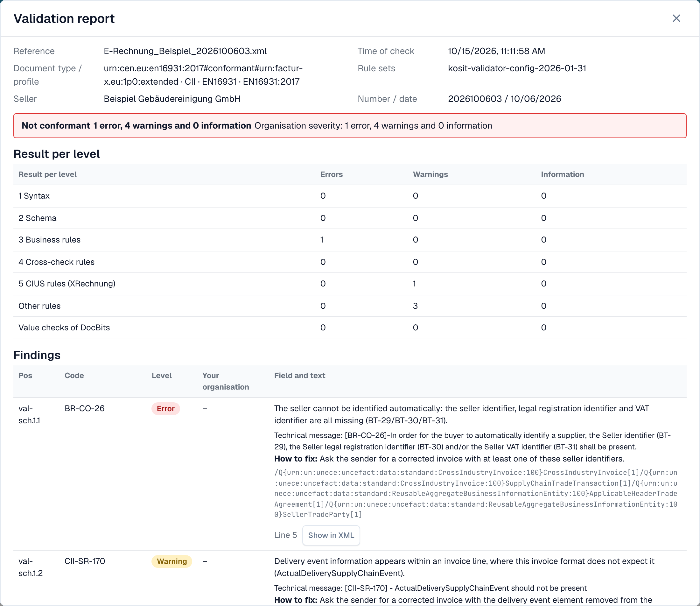Click the Findings section heading
The height and width of the screenshot is (606, 700).
(x=37, y=355)
